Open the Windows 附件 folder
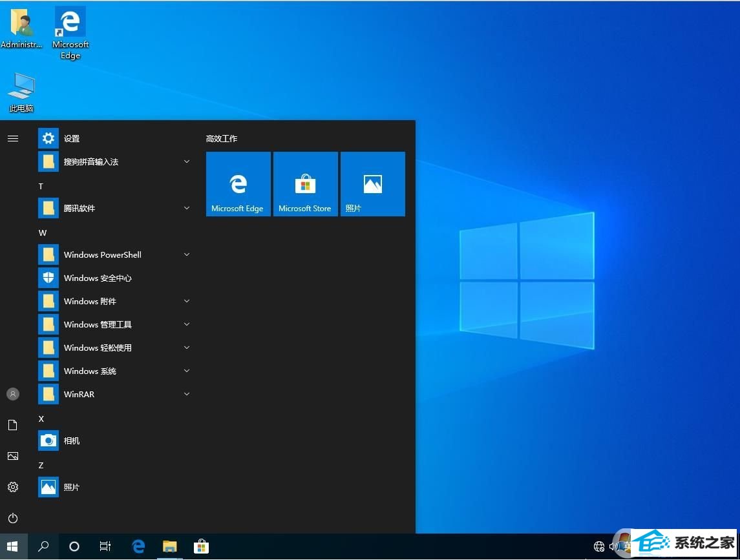 [x=116, y=301]
